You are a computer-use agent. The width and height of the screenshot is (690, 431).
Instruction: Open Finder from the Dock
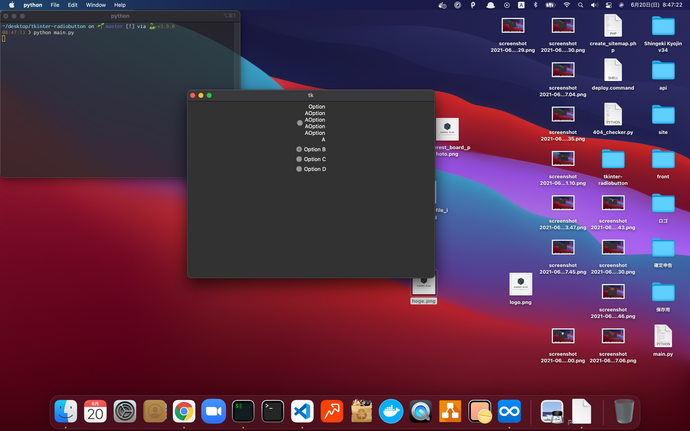coord(66,411)
